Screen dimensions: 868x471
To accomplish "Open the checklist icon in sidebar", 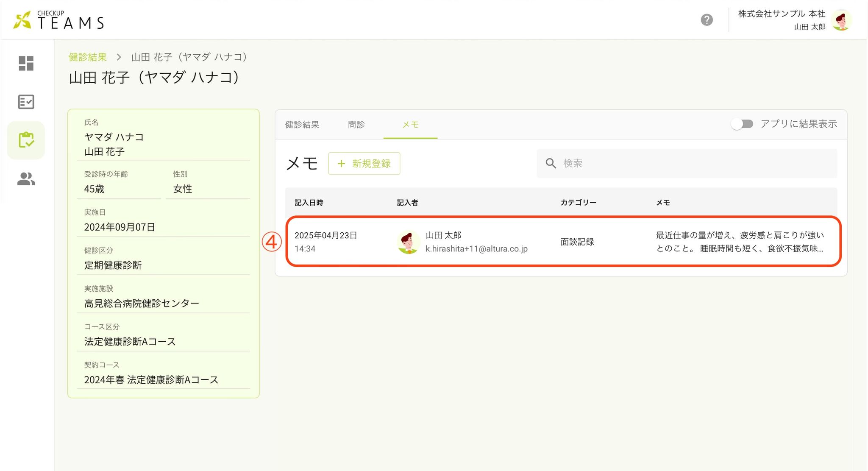I will coord(26,102).
